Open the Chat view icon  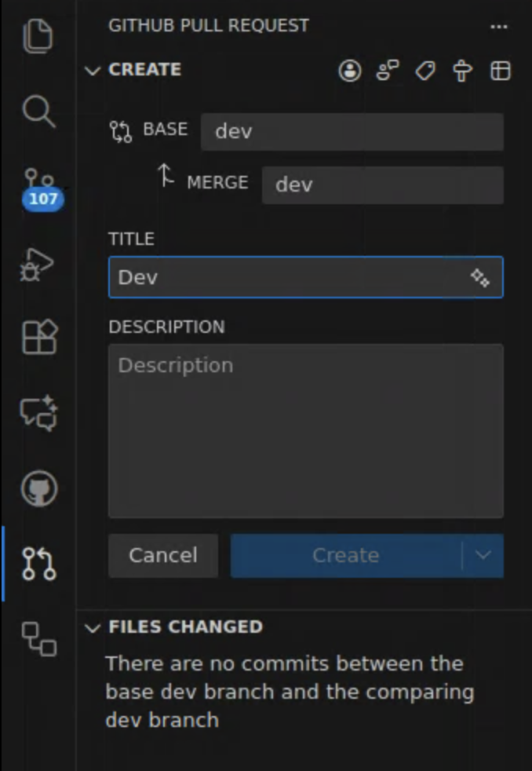click(x=38, y=413)
